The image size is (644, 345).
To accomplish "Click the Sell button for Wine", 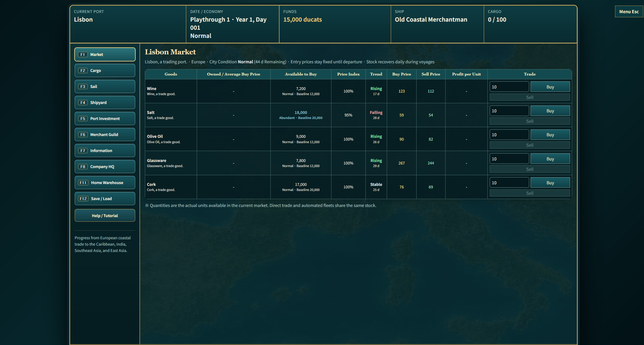I will pos(530,97).
